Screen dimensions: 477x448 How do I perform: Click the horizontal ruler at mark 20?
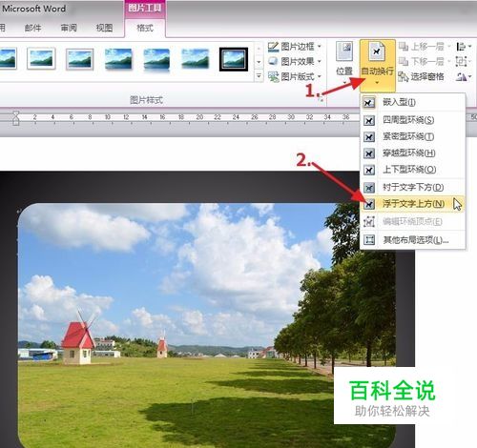(199, 117)
